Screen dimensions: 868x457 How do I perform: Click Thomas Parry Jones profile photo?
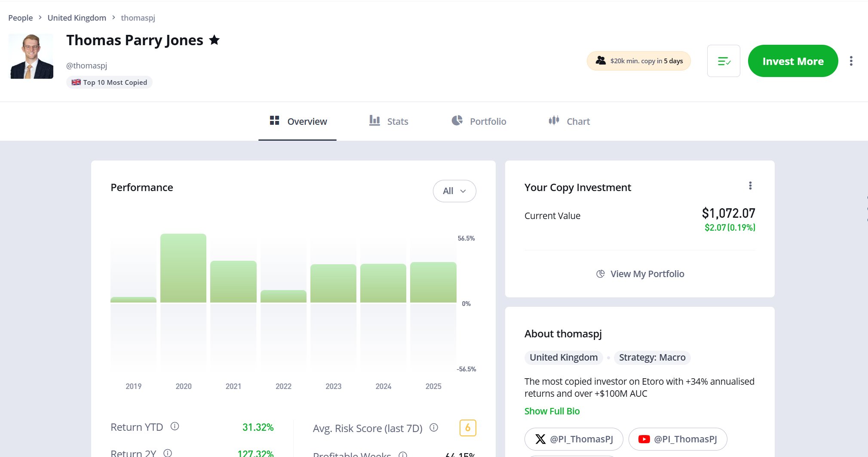tap(31, 56)
